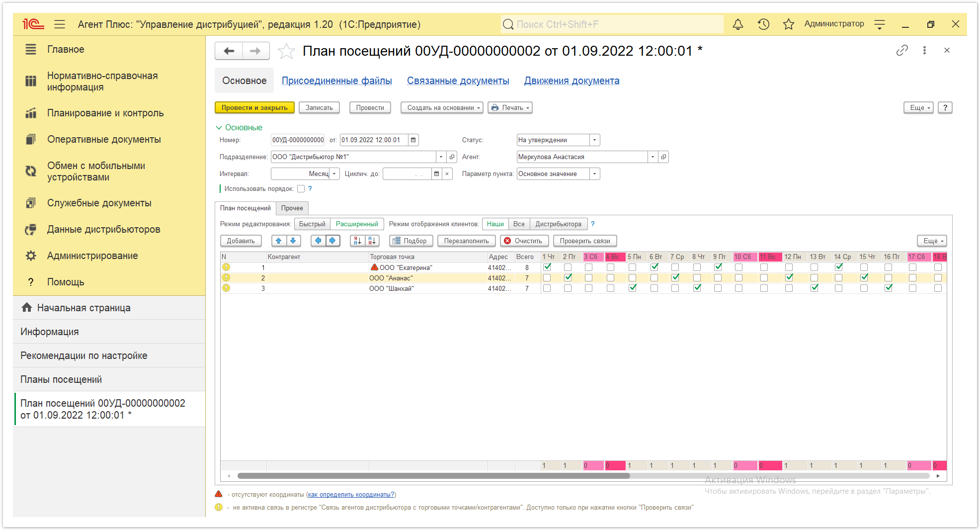Uncheck 5 Пн visit for ООО "Шанхай"
This screenshot has width=980, height=530.
coord(633,288)
